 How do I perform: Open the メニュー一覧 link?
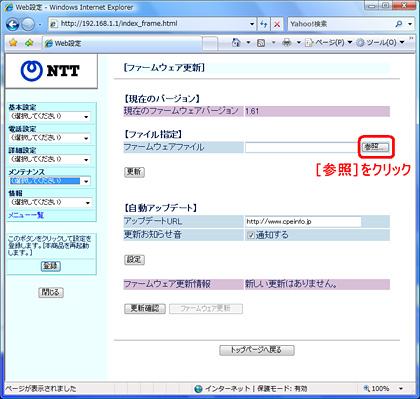click(26, 215)
